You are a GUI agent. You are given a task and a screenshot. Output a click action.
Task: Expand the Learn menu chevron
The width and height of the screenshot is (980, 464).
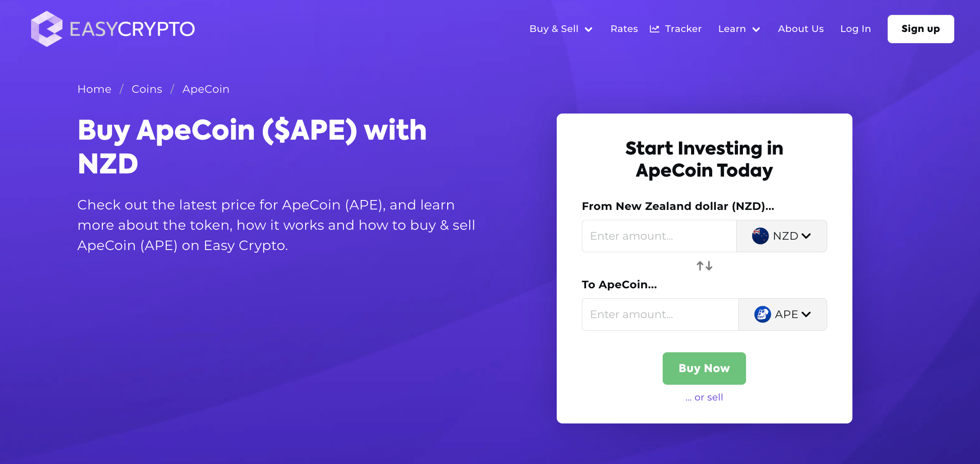(756, 29)
